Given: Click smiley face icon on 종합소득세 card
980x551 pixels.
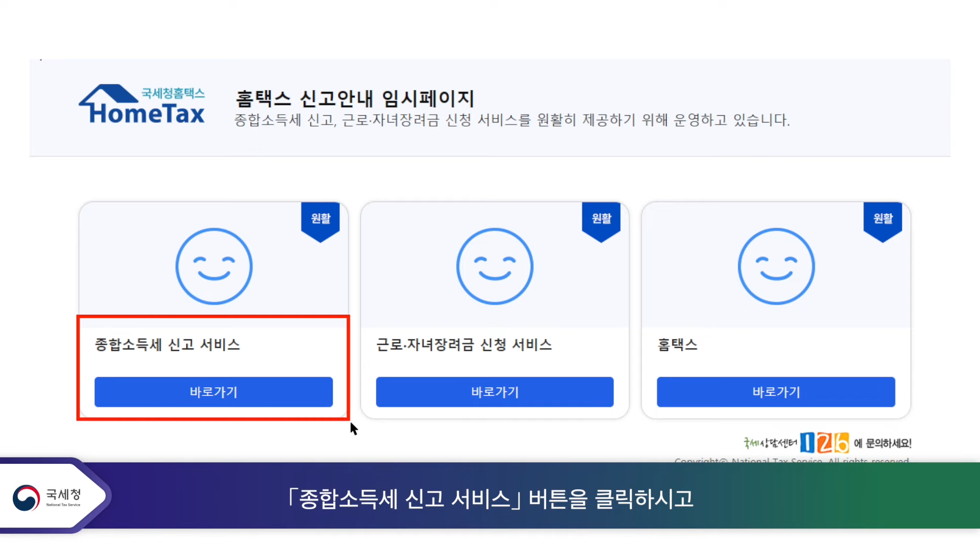Looking at the screenshot, I should (214, 266).
